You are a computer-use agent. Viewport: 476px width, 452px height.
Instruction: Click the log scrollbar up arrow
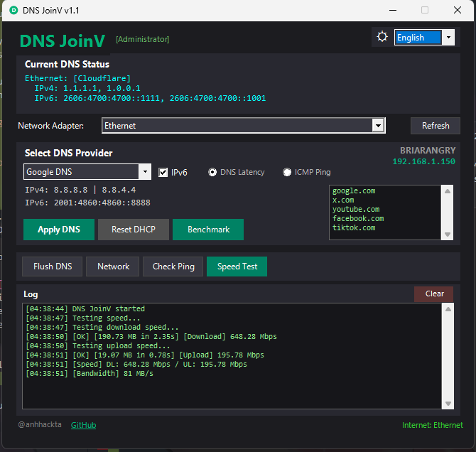click(448, 309)
